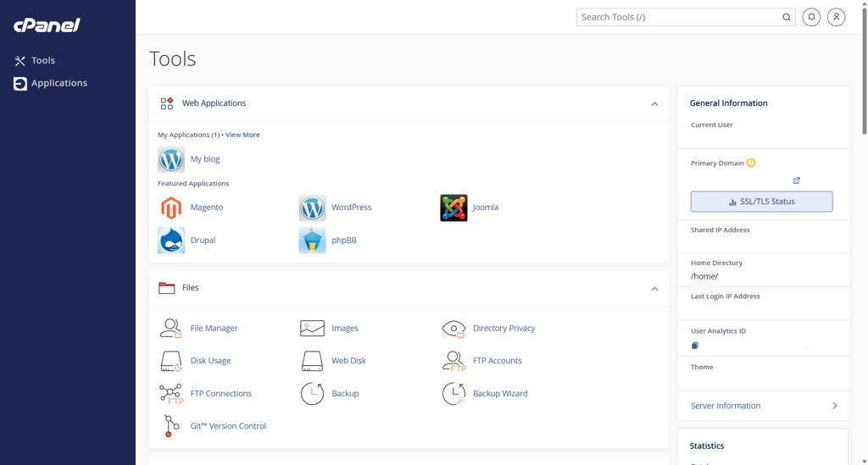Click the Joomla application icon
The height and width of the screenshot is (465, 868).
pyautogui.click(x=453, y=208)
